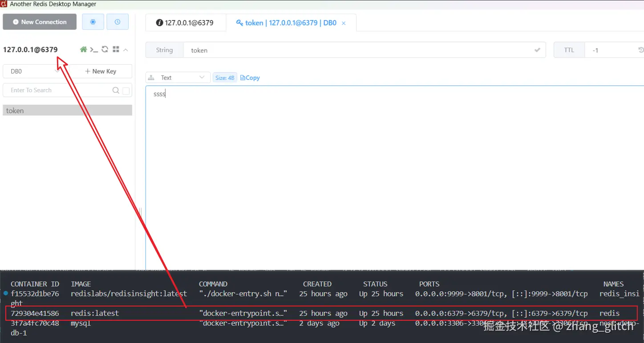Click the String type label

point(164,50)
